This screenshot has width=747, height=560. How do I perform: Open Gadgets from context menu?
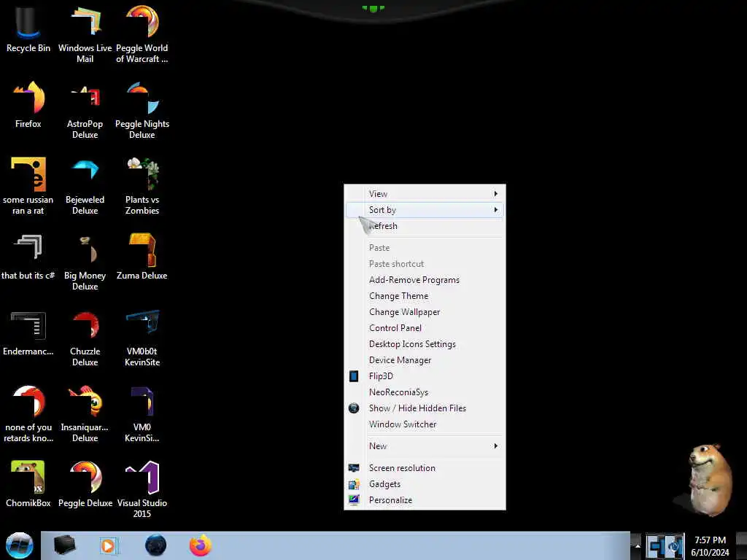[x=425, y=484]
